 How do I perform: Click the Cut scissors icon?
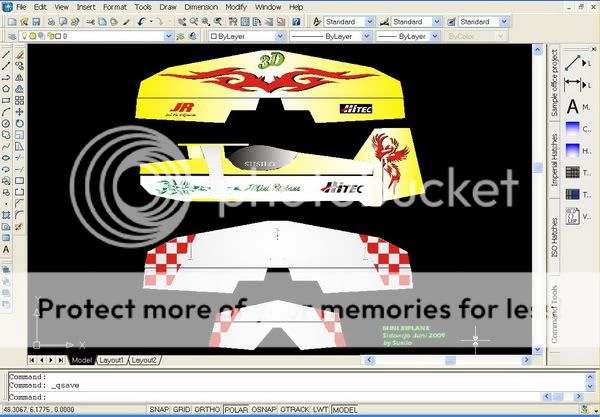point(90,22)
